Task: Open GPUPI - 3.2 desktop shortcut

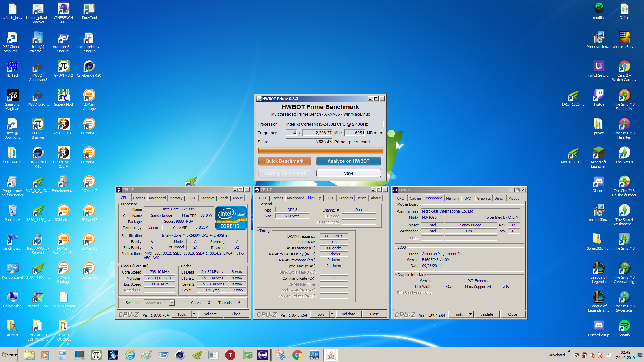Action: pyautogui.click(x=63, y=69)
